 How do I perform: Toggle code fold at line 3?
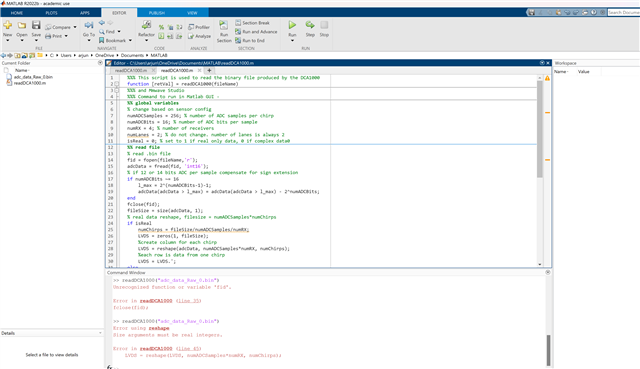(117, 90)
